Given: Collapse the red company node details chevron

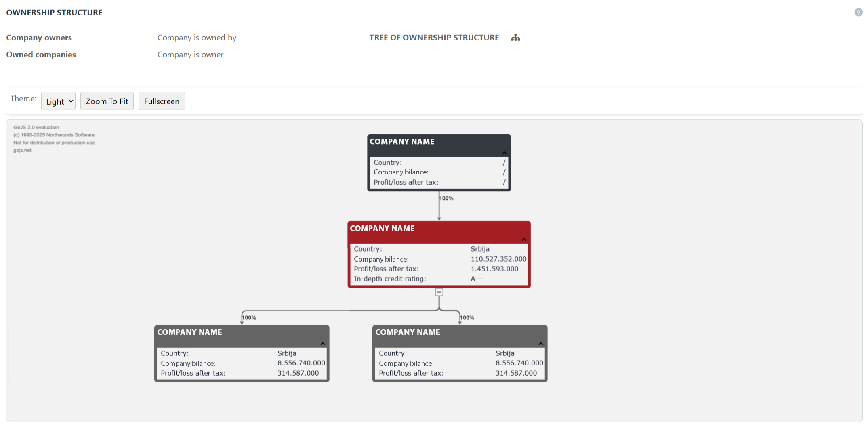Looking at the screenshot, I should [x=524, y=239].
